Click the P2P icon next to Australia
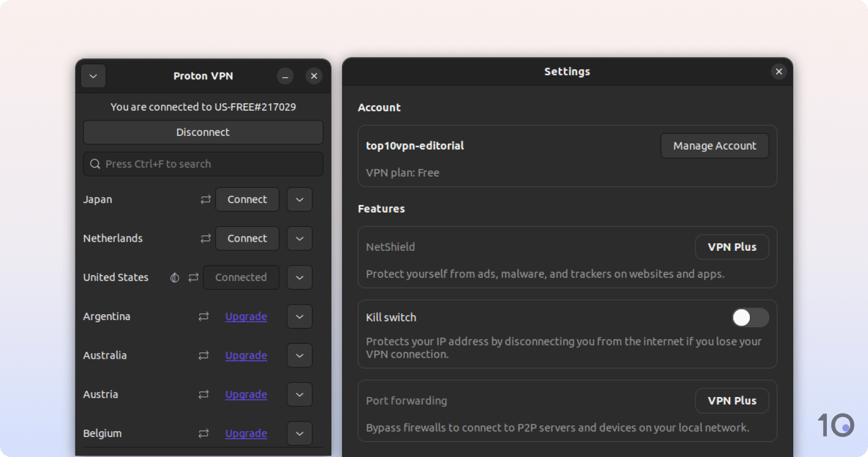Screen dimensions: 868x457 (x=203, y=355)
